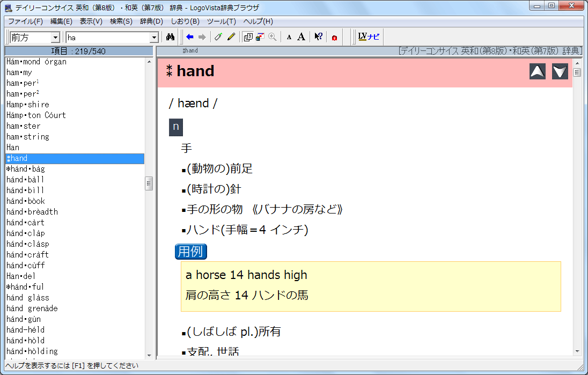Jump to previous entry with up arrow
The height and width of the screenshot is (375, 588).
[x=538, y=71]
